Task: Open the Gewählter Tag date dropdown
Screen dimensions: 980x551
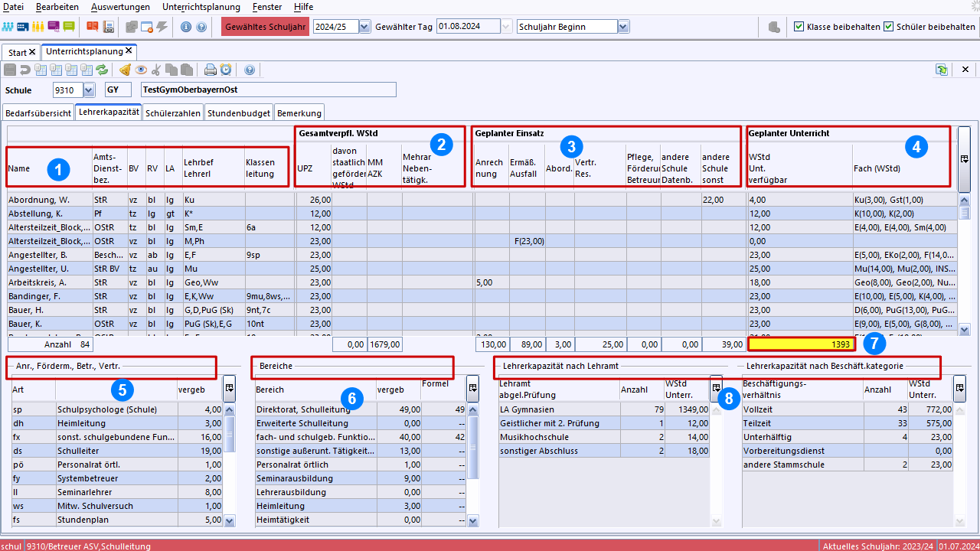Action: (x=506, y=26)
